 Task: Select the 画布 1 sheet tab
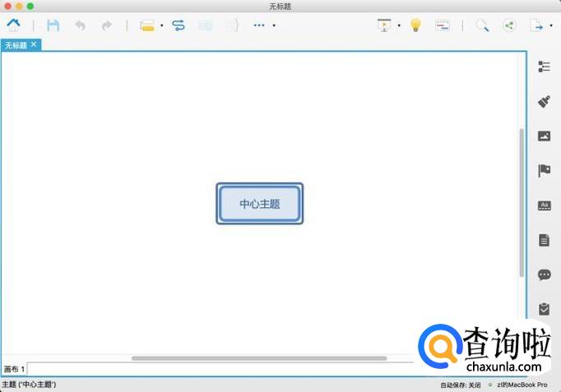14,369
